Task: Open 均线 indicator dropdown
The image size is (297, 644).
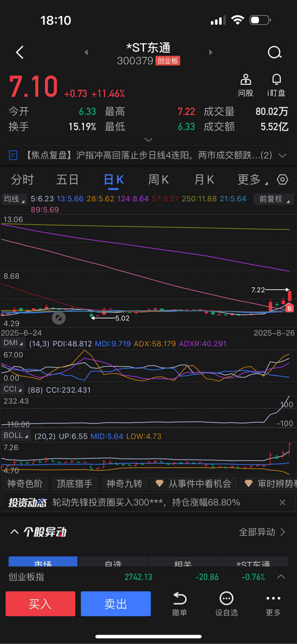Action: pos(14,199)
